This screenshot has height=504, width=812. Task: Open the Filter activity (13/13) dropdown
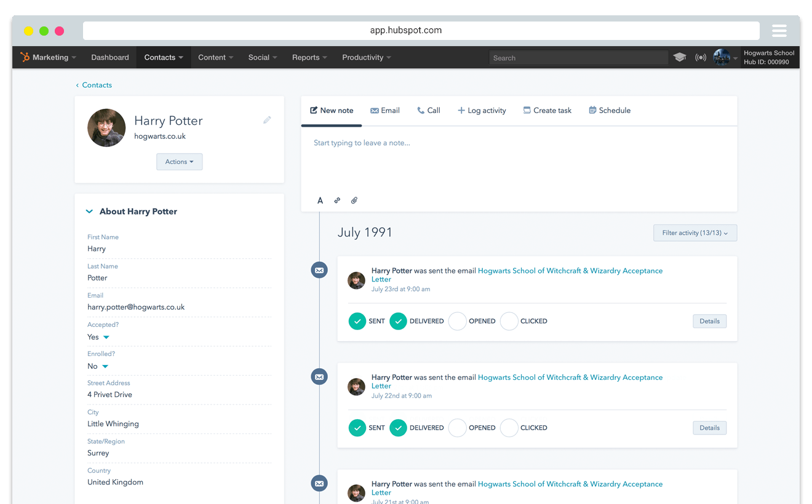pyautogui.click(x=695, y=233)
